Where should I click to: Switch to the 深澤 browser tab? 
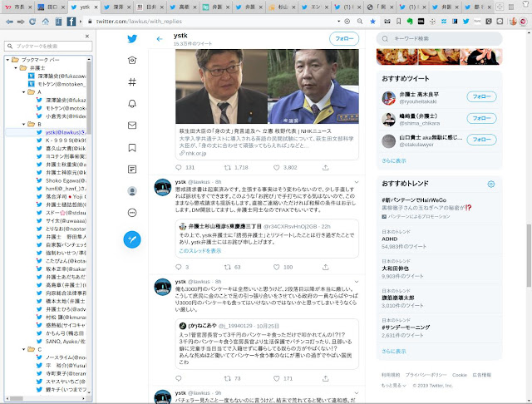(x=117, y=7)
